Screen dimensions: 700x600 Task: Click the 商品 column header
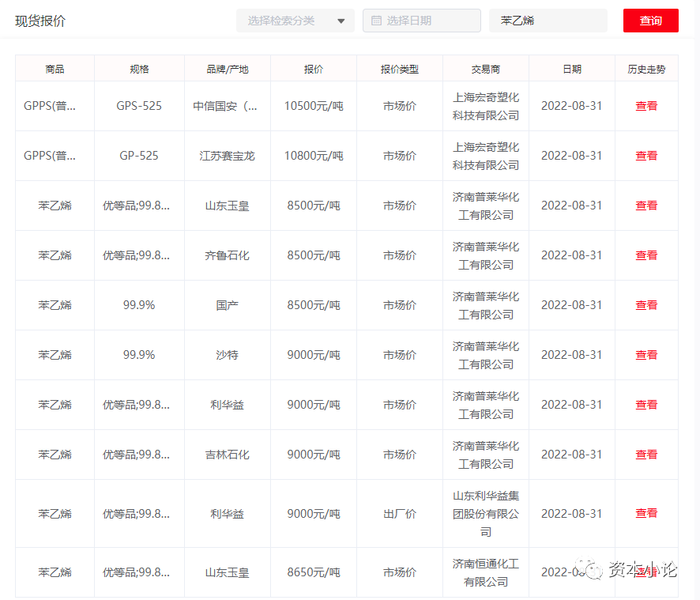coord(54,69)
